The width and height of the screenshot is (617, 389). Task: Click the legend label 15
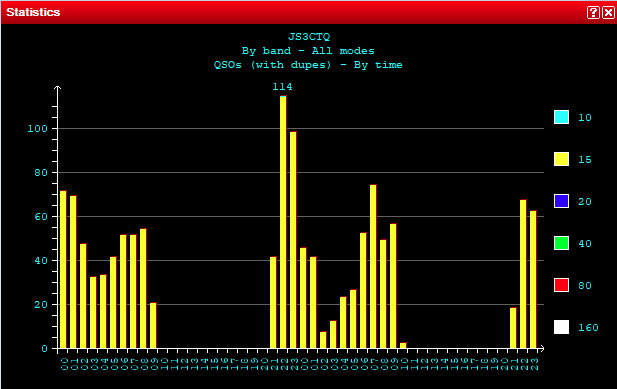(585, 159)
